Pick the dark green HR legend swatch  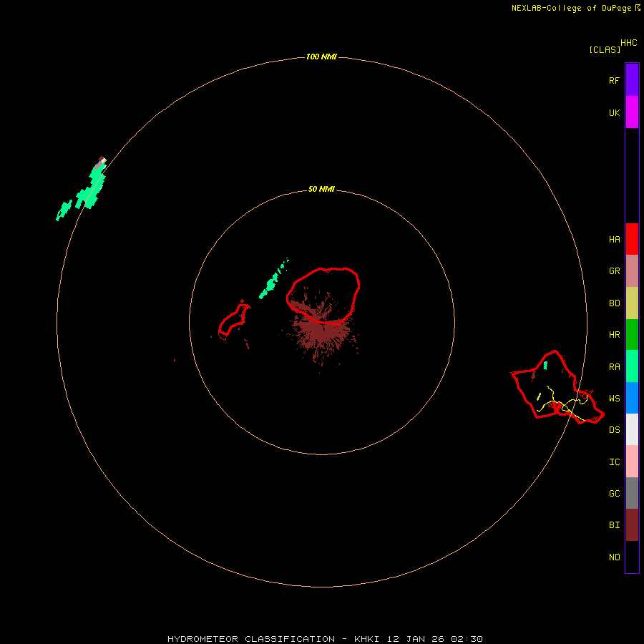click(632, 335)
